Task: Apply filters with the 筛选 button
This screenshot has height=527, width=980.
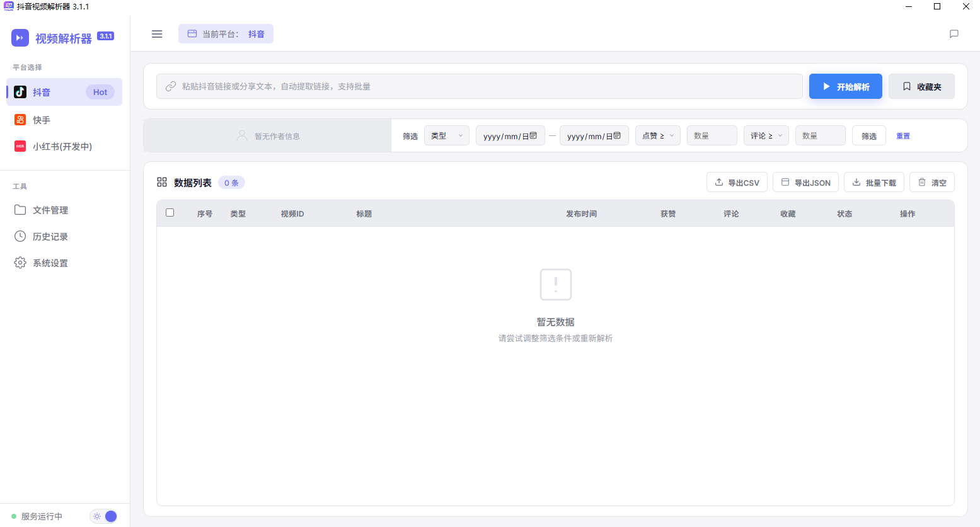Action: tap(869, 135)
